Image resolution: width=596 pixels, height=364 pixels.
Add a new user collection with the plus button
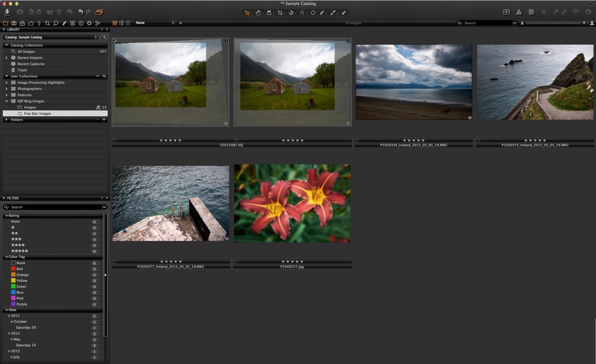(104, 76)
